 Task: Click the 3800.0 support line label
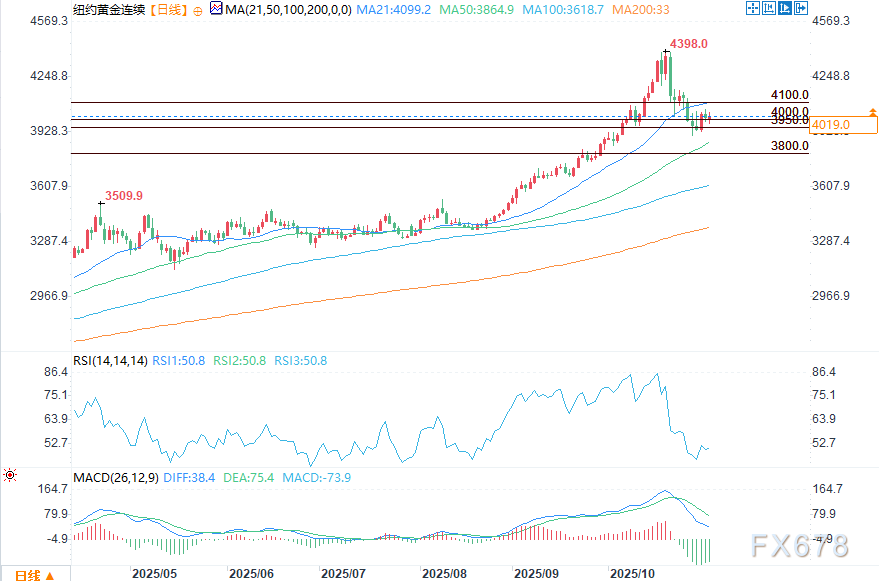tap(789, 146)
